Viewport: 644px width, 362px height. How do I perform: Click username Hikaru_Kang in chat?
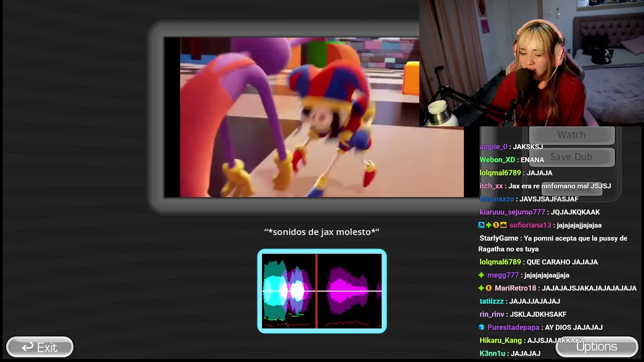point(501,340)
